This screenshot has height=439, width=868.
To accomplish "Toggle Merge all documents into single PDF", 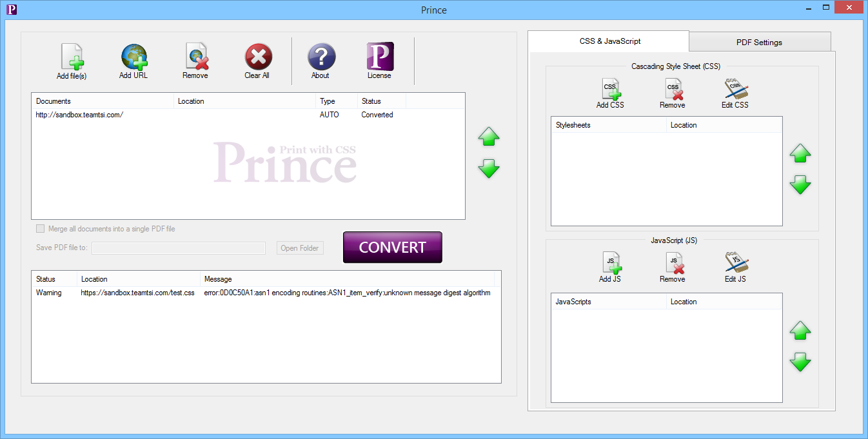I will coord(41,229).
